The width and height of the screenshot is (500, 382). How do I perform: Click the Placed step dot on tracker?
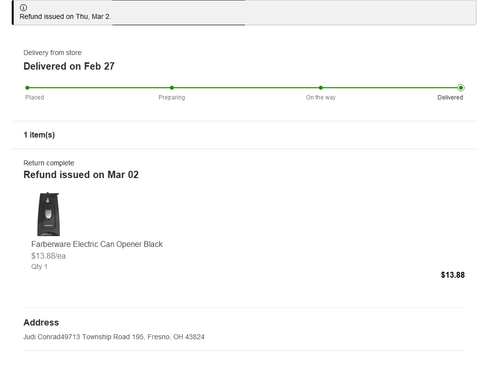click(x=27, y=88)
